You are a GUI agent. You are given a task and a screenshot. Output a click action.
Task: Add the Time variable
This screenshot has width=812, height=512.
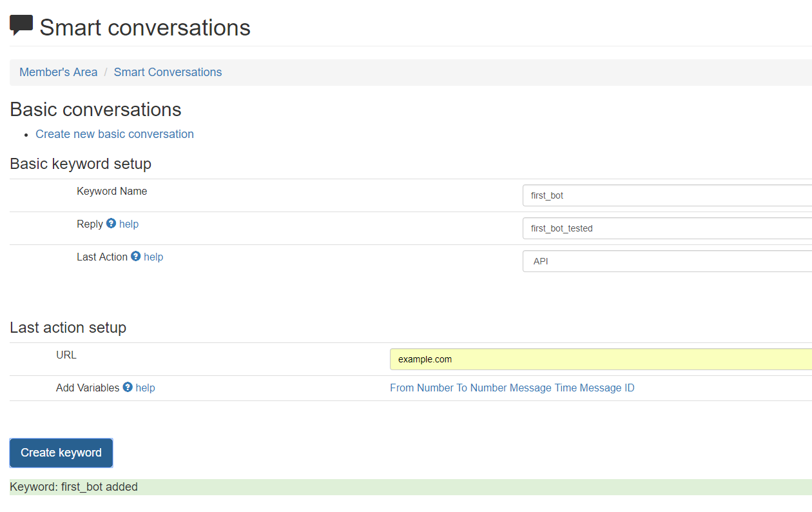(x=565, y=388)
